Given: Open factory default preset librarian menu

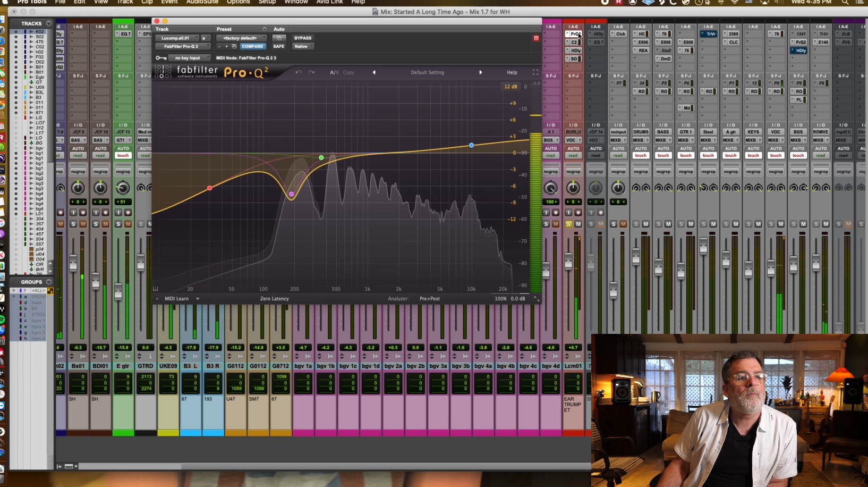Looking at the screenshot, I should coord(241,38).
